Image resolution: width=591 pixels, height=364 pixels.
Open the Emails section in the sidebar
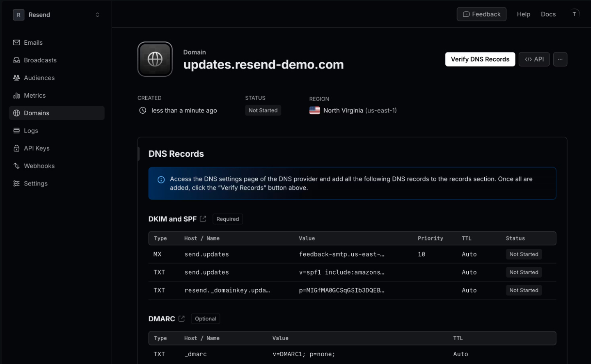(34, 42)
